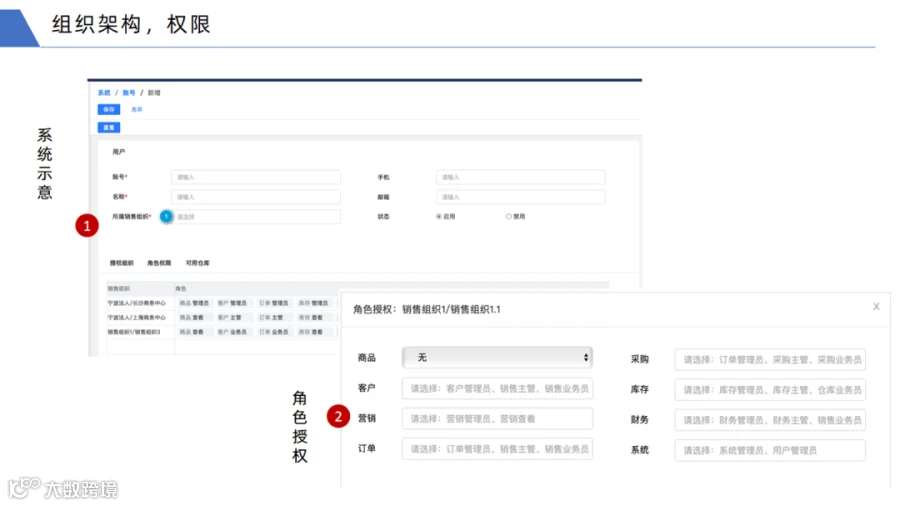The image size is (900, 506).
Task: Click the 舍弃 link next to 保存
Action: 137,109
